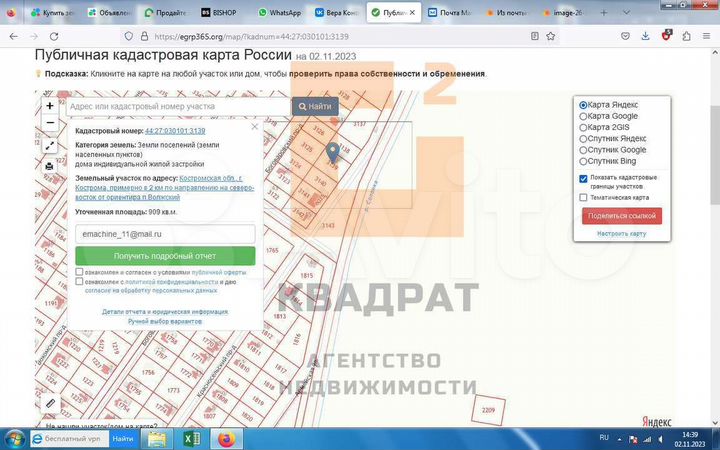The image size is (720, 450).
Task: Check the публичной оферты agreement box
Action: (79, 272)
